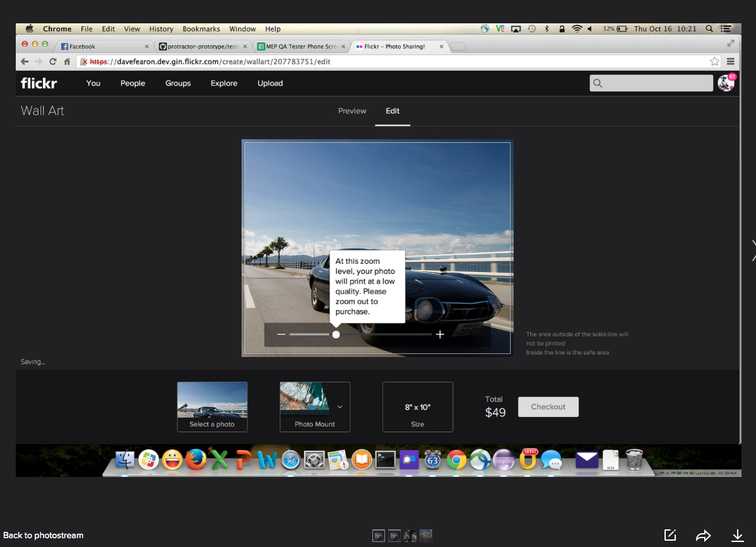756x547 pixels.
Task: Open the edit photo pencil icon
Action: (x=670, y=535)
